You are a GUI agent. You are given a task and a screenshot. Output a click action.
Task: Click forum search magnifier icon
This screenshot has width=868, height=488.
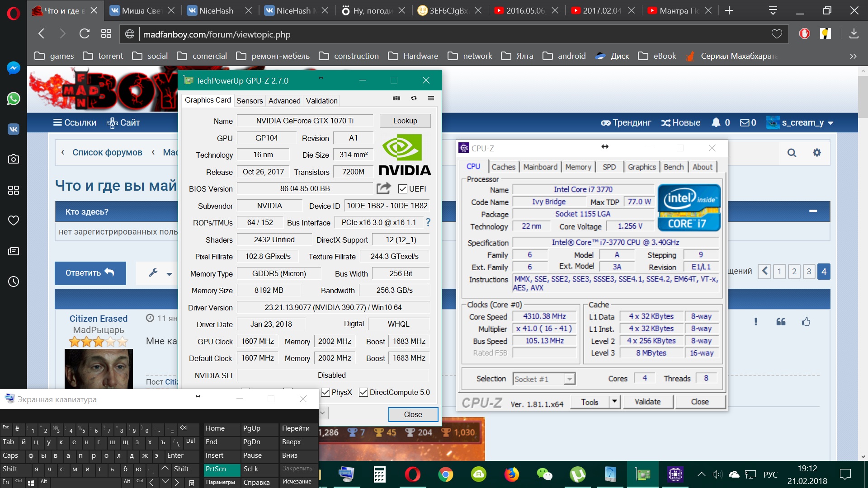point(792,153)
